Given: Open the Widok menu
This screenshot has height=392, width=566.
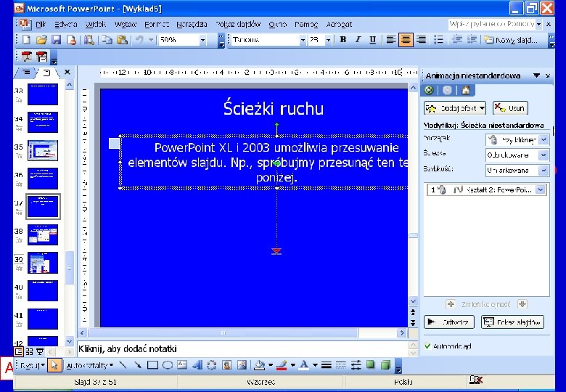Looking at the screenshot, I should pos(96,24).
